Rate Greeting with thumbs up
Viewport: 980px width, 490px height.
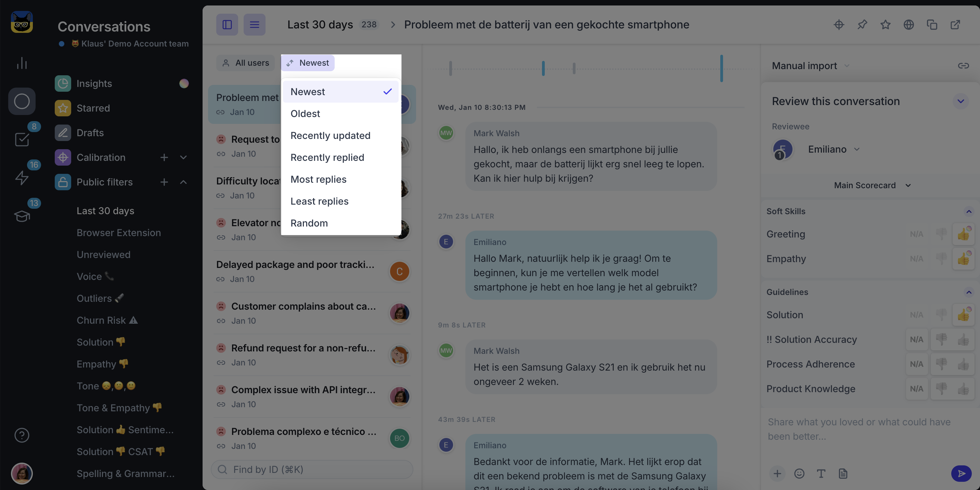(963, 234)
